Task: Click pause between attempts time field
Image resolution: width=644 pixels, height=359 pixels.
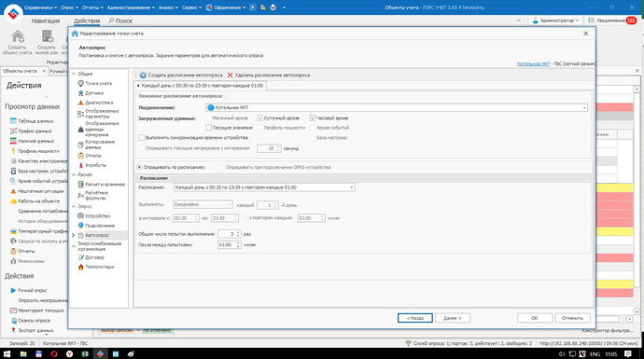Action: (x=230, y=244)
